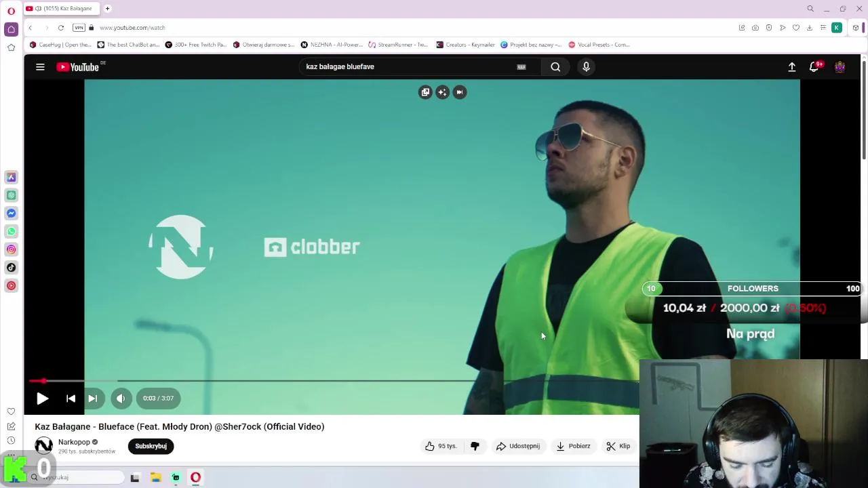The image size is (868, 488).
Task: Open YouTube notifications bell
Action: (x=814, y=66)
